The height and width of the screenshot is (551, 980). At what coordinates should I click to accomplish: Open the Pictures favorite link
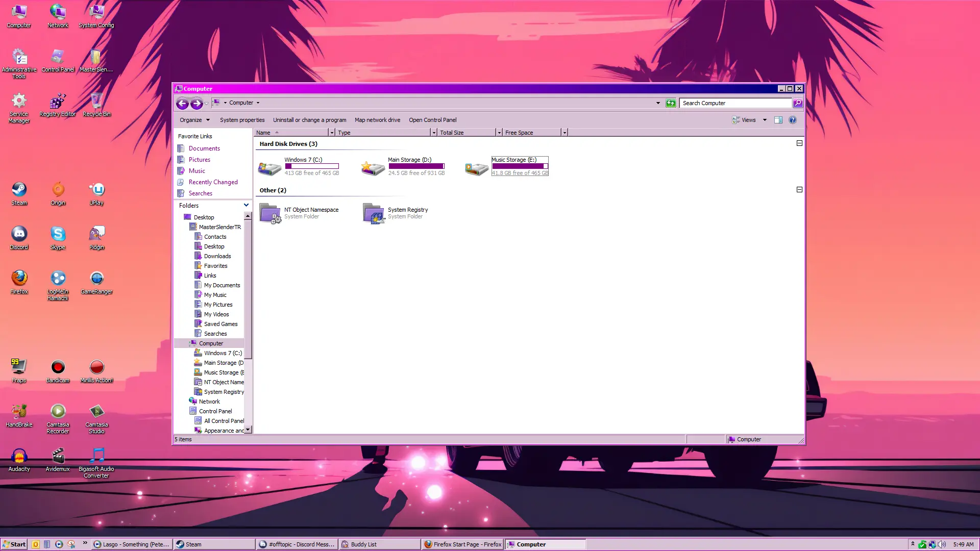point(199,160)
